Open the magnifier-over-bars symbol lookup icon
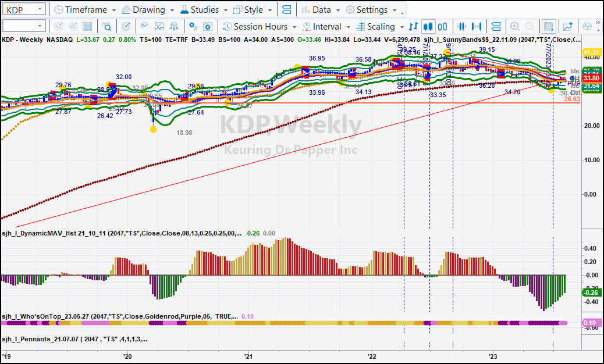604x364 pixels. pyautogui.click(x=106, y=27)
